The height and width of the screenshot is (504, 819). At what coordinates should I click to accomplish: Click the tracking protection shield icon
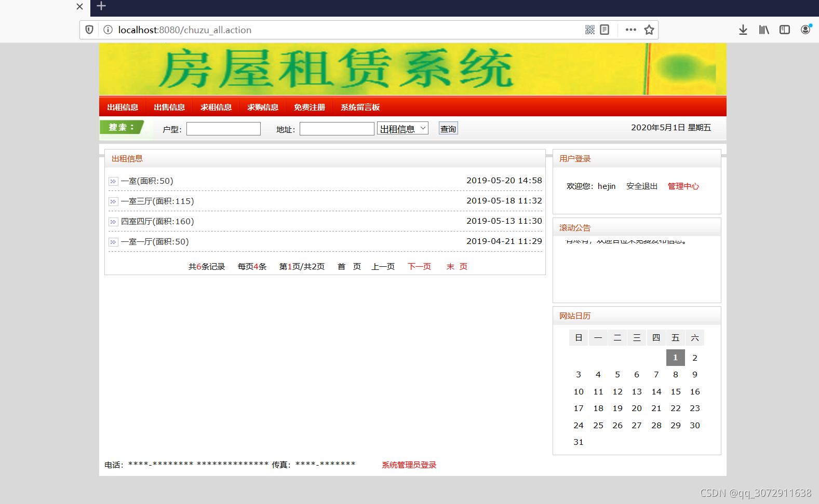pos(89,30)
